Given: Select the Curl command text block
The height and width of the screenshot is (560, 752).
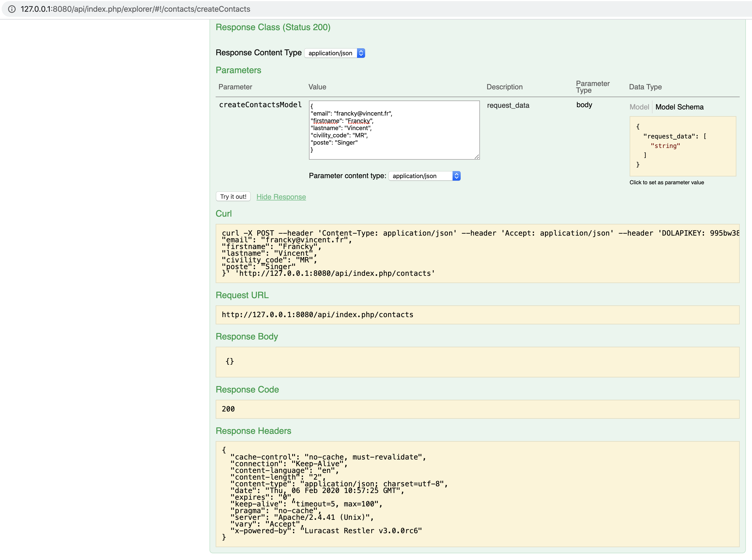Looking at the screenshot, I should [475, 253].
